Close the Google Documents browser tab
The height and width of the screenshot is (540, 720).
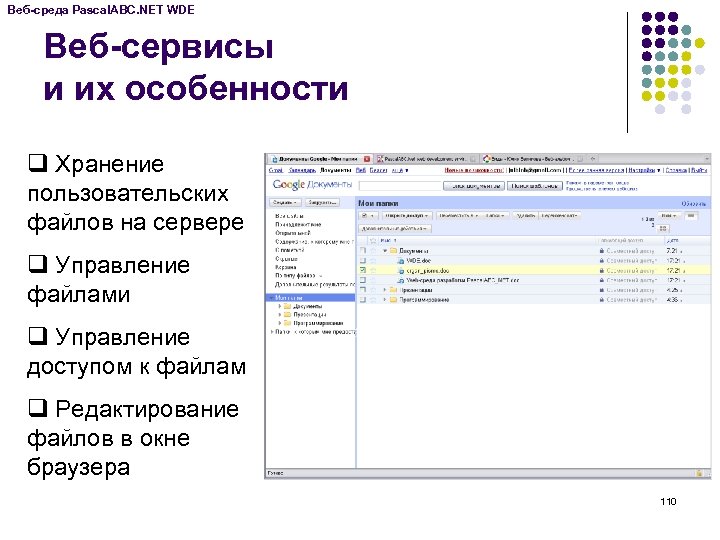pyautogui.click(x=367, y=159)
